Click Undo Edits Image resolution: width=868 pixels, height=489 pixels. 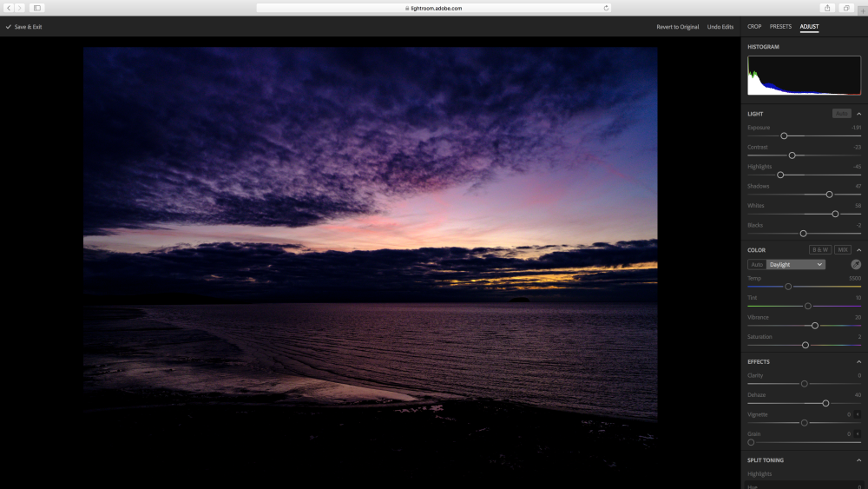point(720,27)
